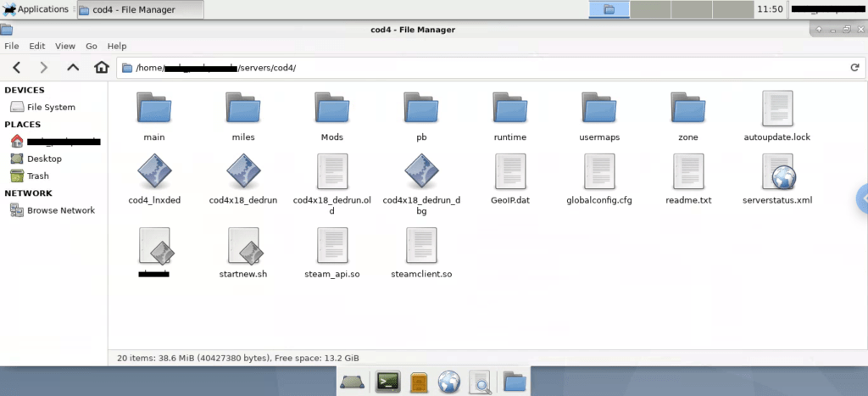
Task: Open the Applications menu
Action: pos(36,8)
